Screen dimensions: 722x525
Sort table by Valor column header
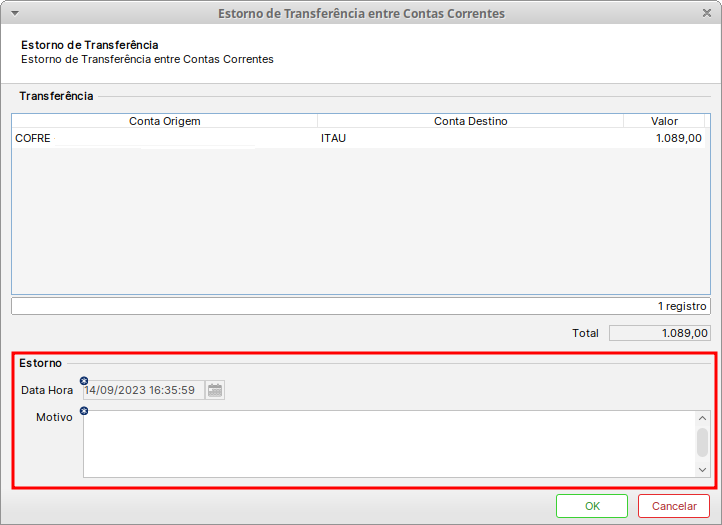click(x=664, y=121)
